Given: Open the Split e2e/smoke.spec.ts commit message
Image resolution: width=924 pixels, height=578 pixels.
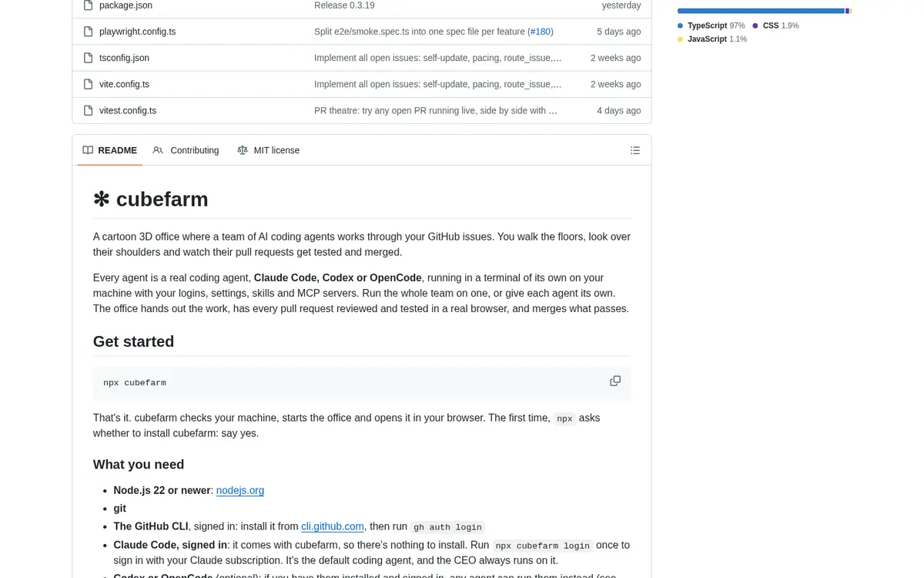Looking at the screenshot, I should [x=420, y=32].
